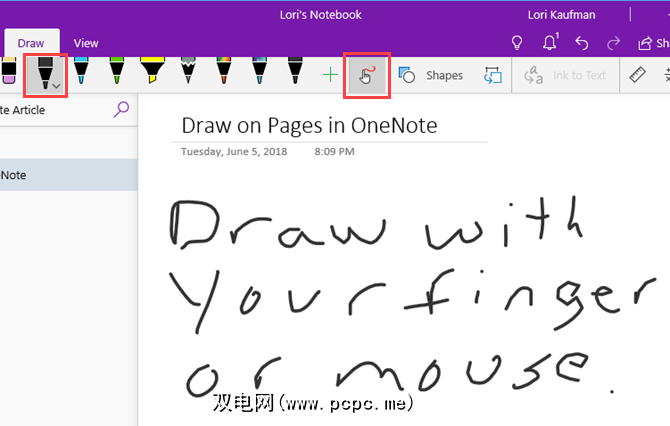Toggle Draw with Mouse or Touch
670x426 pixels.
click(366, 75)
